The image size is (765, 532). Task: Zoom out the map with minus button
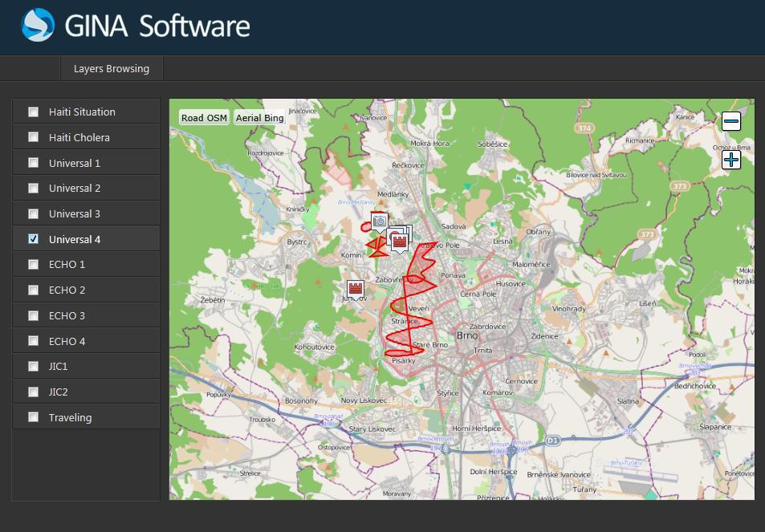click(730, 121)
